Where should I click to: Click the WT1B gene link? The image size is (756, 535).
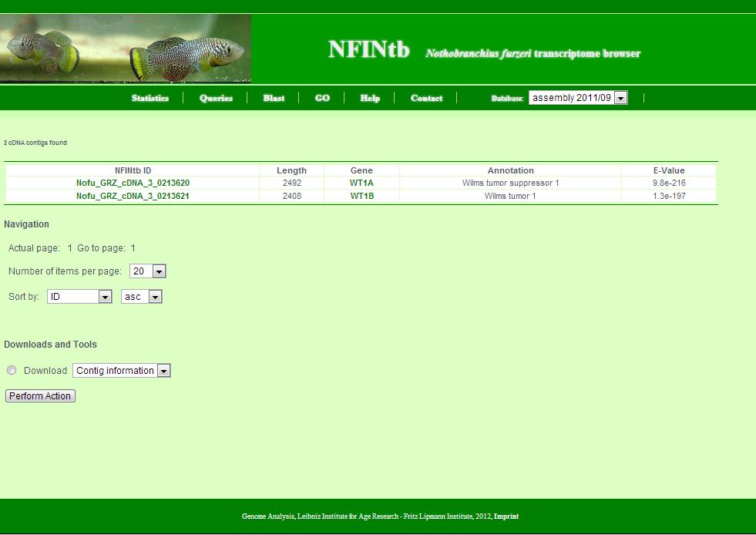pos(361,196)
